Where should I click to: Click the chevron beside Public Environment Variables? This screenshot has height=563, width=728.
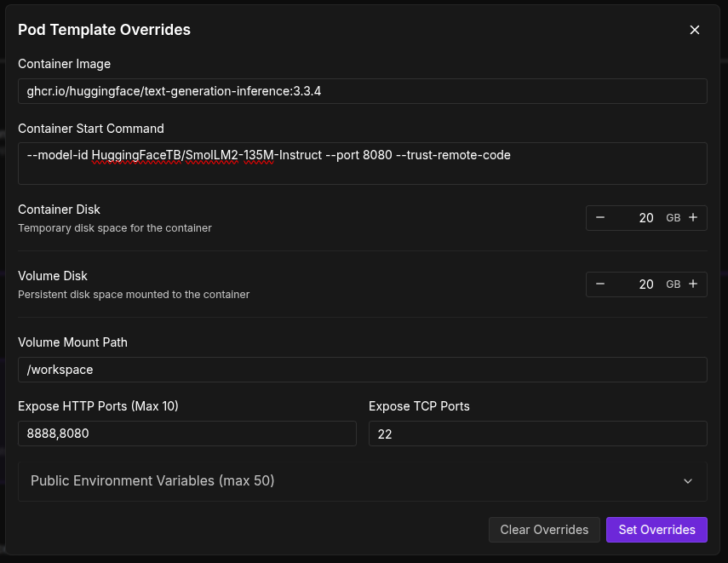(688, 481)
